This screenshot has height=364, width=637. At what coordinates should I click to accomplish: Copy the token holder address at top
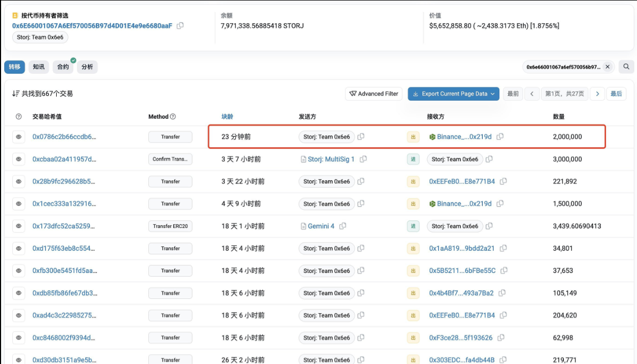point(180,25)
